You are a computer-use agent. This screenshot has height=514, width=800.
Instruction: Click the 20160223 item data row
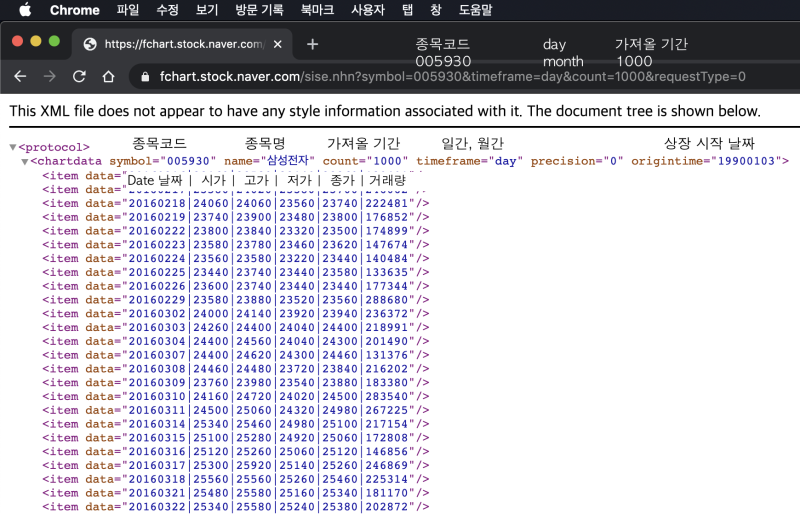tap(236, 244)
